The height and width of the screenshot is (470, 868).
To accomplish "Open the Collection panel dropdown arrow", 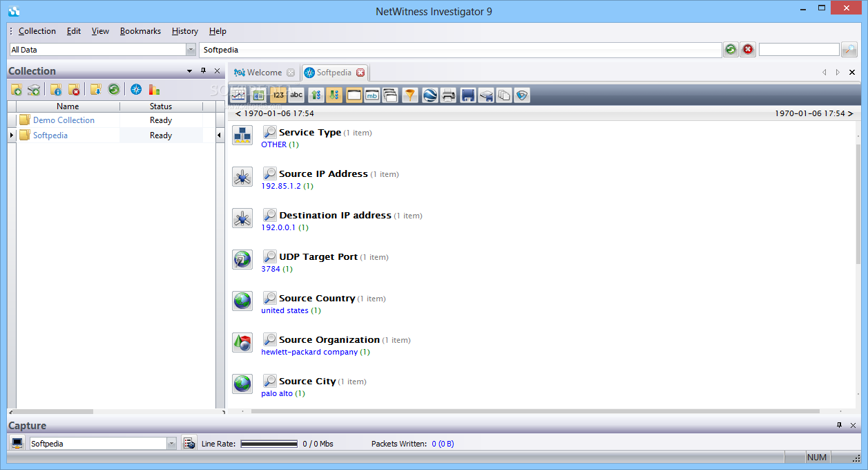I will (190, 71).
